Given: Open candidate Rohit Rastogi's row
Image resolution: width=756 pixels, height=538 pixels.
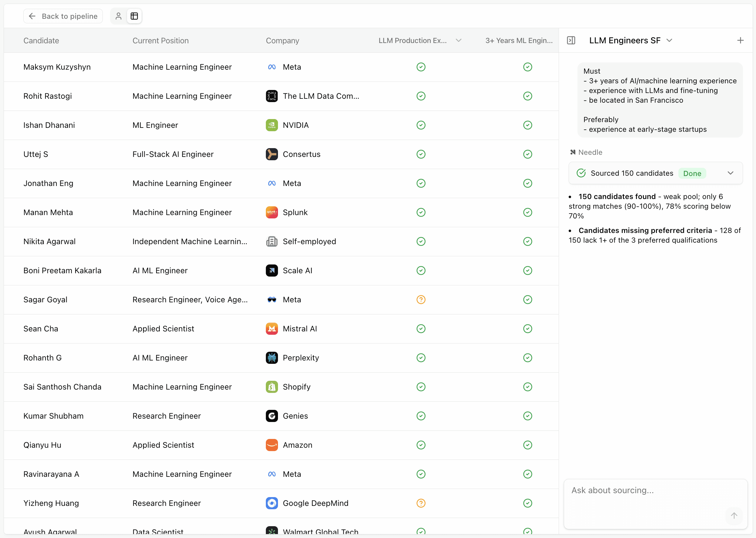Looking at the screenshot, I should point(47,96).
